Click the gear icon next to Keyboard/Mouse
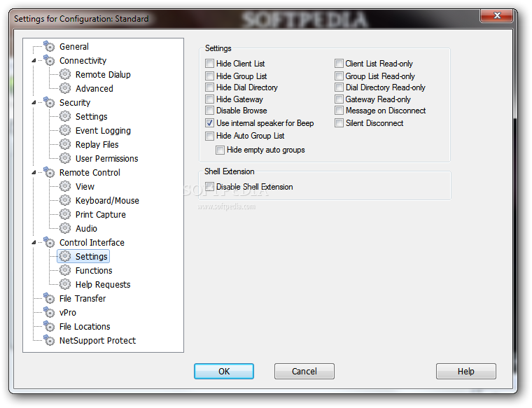532x408 pixels. [65, 200]
